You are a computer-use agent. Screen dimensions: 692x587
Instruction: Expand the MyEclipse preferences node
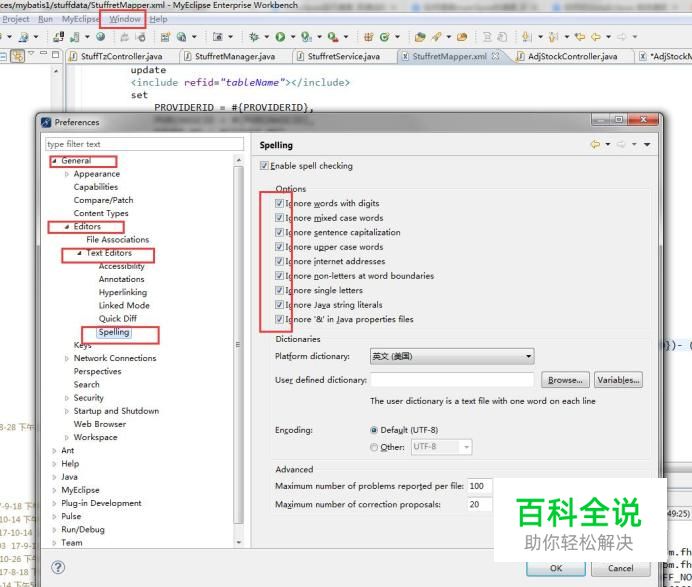[x=54, y=490]
